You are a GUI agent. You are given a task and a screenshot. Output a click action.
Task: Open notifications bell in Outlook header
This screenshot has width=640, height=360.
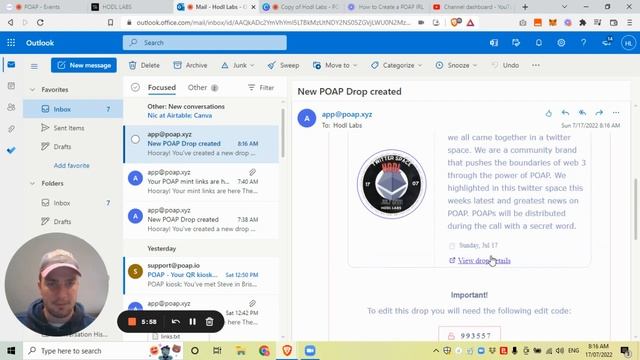coord(539,42)
